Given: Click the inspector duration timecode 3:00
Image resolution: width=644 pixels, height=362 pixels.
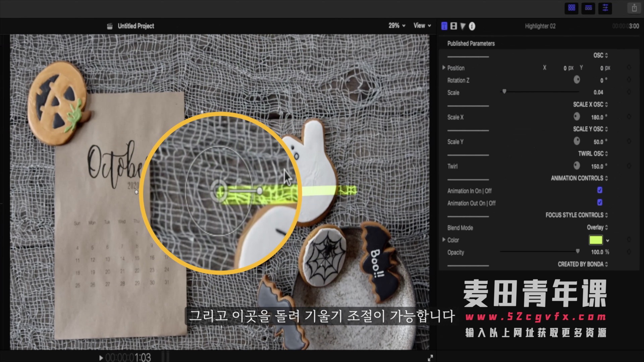Looking at the screenshot, I should coord(626,26).
